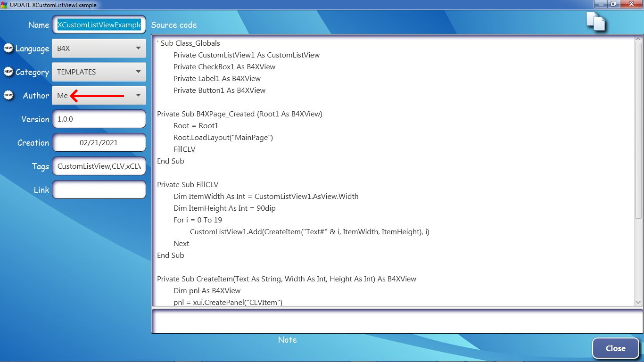This screenshot has width=644, height=362.
Task: Open the Author dropdown showing Me
Action: pyautogui.click(x=99, y=95)
